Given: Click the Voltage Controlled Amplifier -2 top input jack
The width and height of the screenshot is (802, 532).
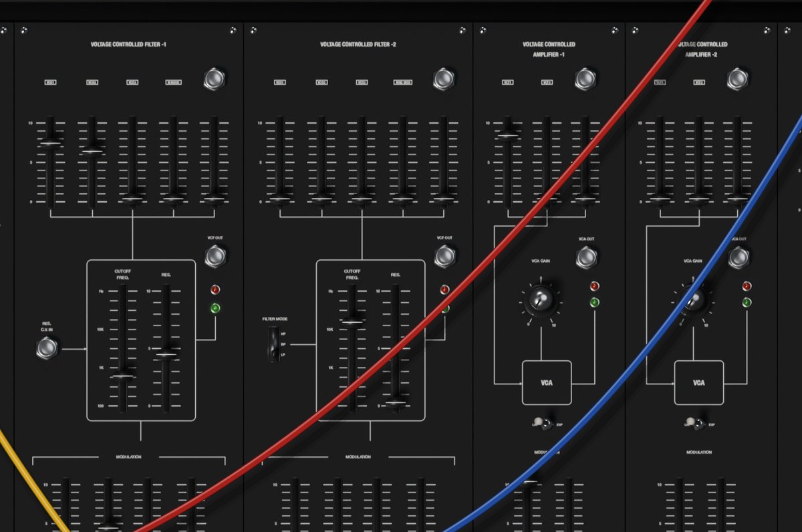Looking at the screenshot, I should (x=738, y=79).
